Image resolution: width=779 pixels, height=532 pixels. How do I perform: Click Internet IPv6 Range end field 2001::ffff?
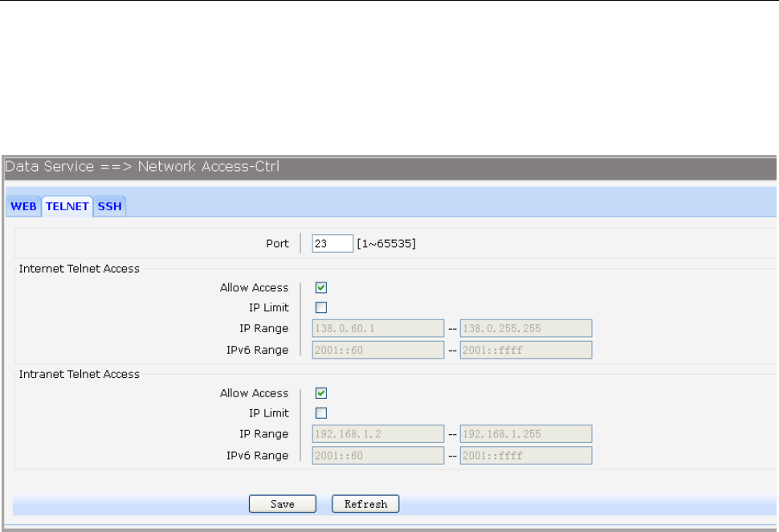click(x=526, y=350)
